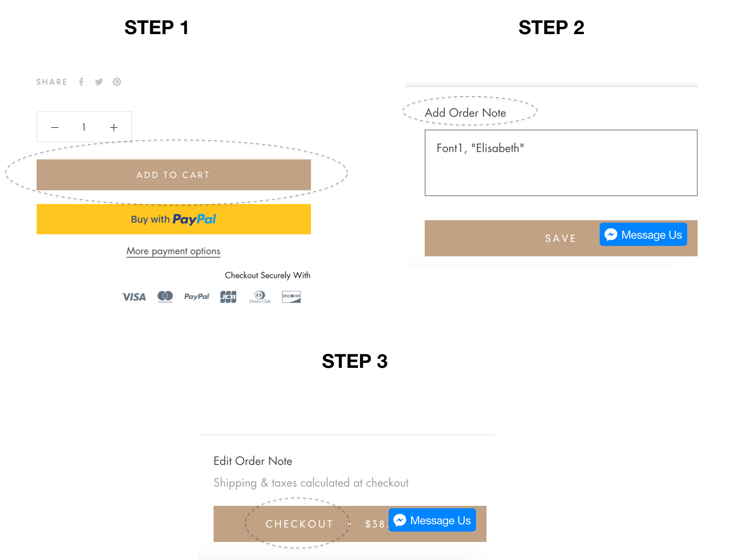The image size is (745, 560).
Task: Click the Diners Club payment icon
Action: click(x=260, y=297)
